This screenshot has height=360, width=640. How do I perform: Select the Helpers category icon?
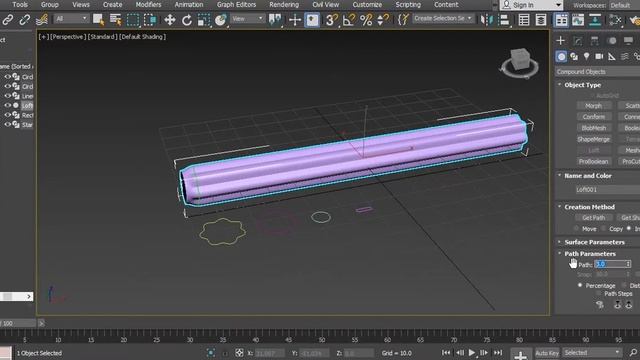pos(611,56)
